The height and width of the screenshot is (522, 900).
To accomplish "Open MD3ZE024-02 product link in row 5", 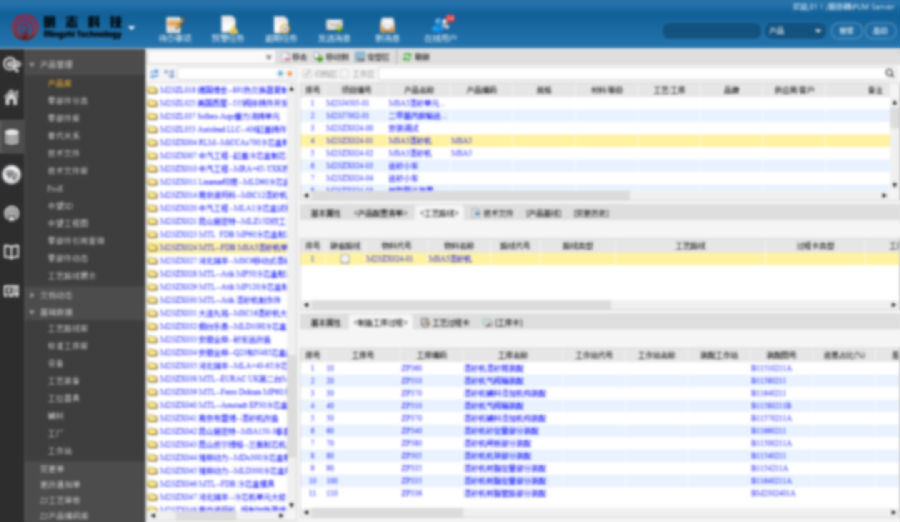I will click(x=350, y=153).
